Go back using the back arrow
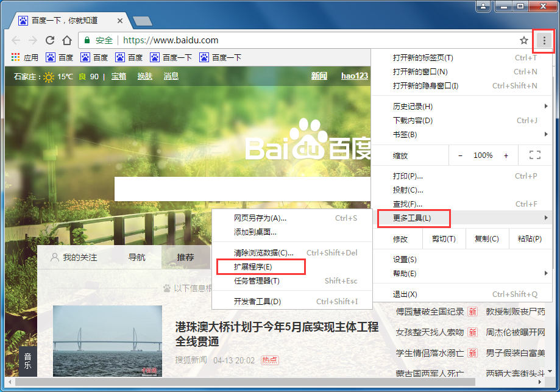The image size is (560, 392). [x=16, y=40]
